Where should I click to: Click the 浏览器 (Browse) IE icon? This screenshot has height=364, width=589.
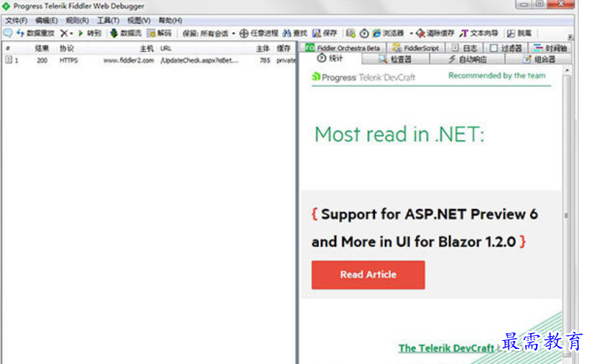click(x=376, y=33)
